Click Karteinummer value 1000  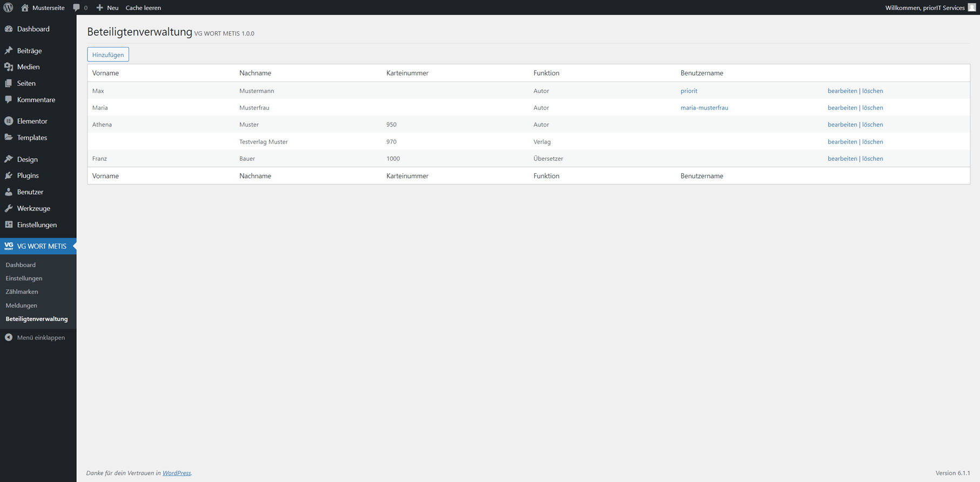(x=393, y=159)
